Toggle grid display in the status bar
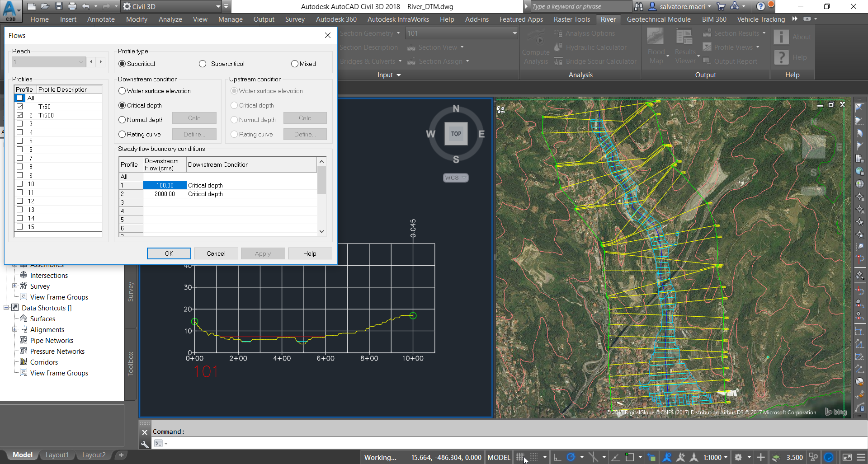The image size is (868, 464). coord(520,457)
